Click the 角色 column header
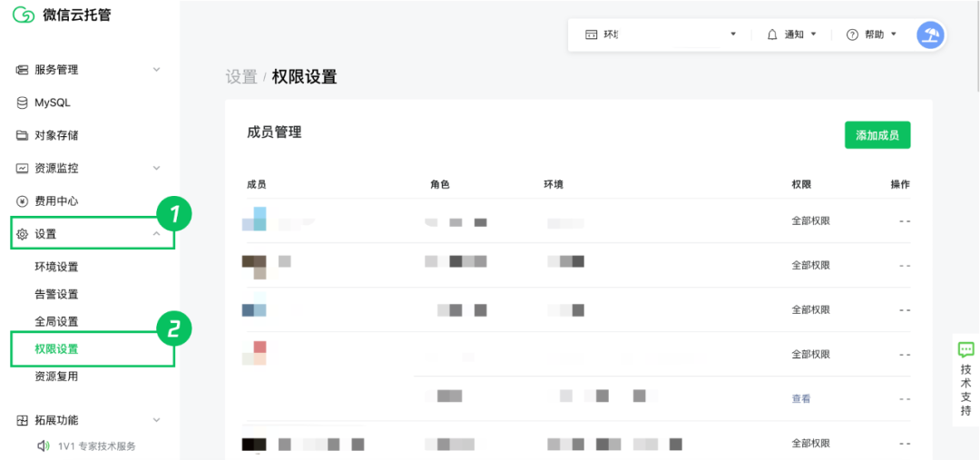Viewport: 980px width, 460px height. click(x=440, y=184)
